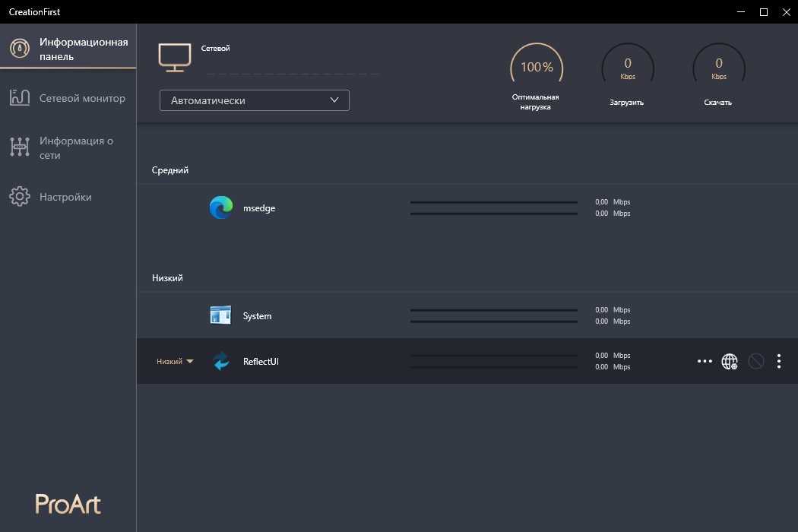Image resolution: width=798 pixels, height=532 pixels.
Task: Click the Настройки gear icon
Action: (x=19, y=197)
